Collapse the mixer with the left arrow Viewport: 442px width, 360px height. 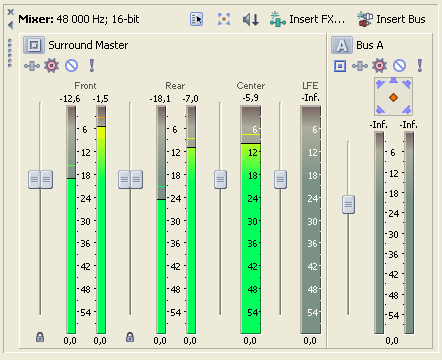tap(11, 25)
